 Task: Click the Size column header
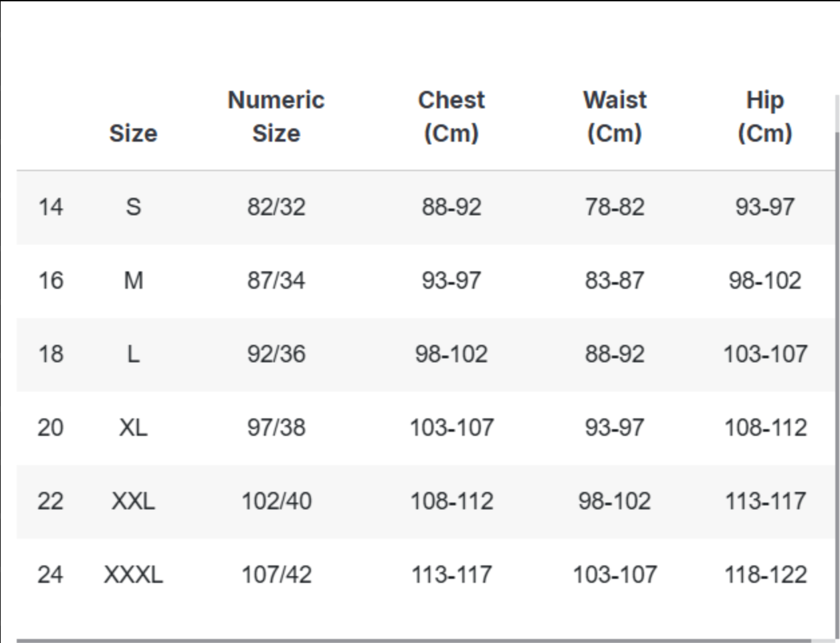point(133,133)
